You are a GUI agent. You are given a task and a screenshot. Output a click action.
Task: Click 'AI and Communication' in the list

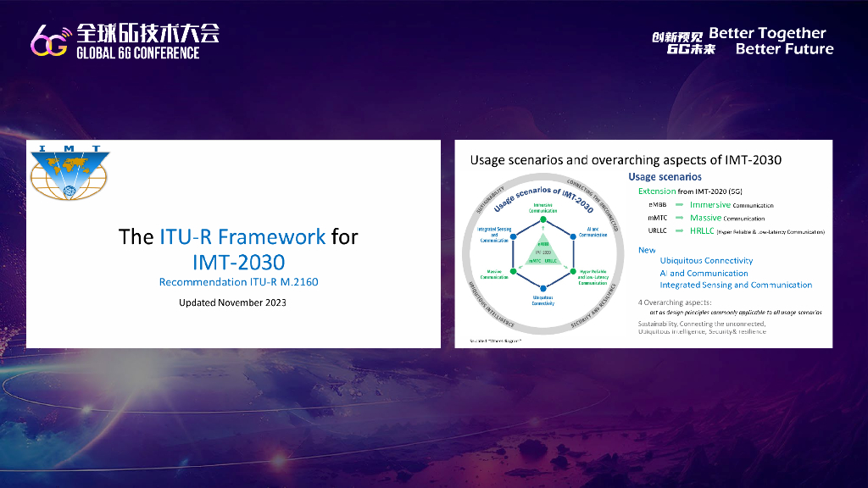pos(704,274)
